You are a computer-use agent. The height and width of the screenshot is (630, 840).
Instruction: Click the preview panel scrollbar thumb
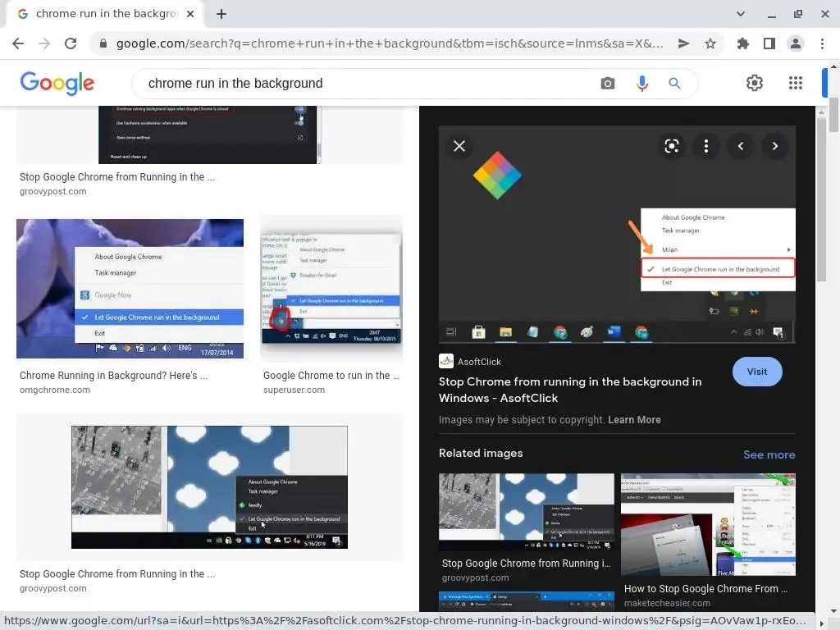coord(820,199)
